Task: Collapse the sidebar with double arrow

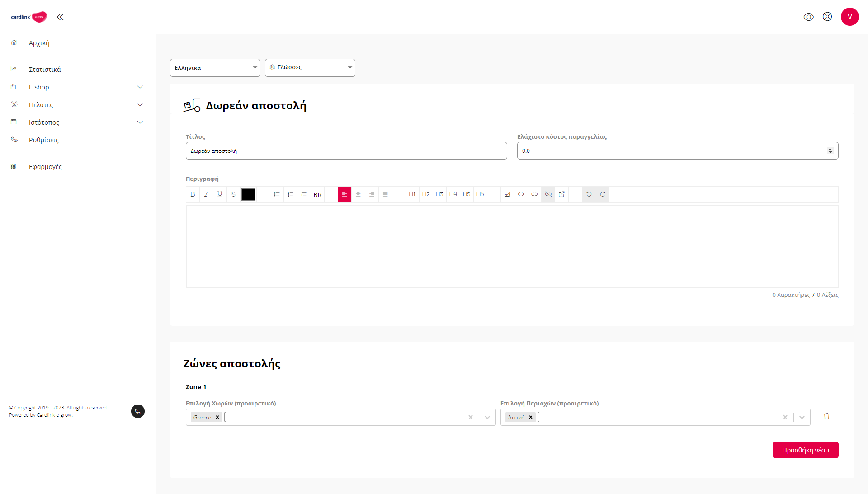Action: tap(60, 17)
